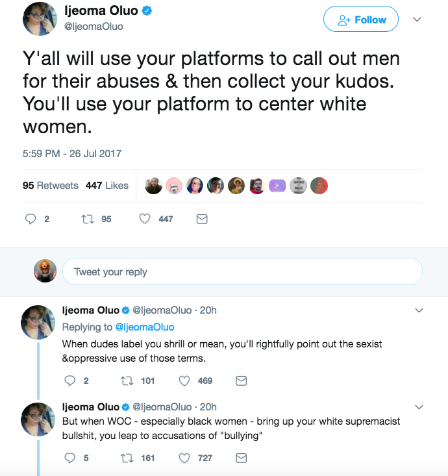Like the reply with 469 likes
The width and height of the screenshot is (448, 476).
pos(184,381)
